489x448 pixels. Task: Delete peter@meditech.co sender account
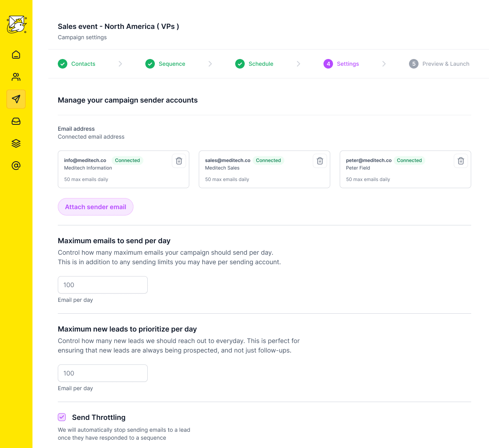461,161
